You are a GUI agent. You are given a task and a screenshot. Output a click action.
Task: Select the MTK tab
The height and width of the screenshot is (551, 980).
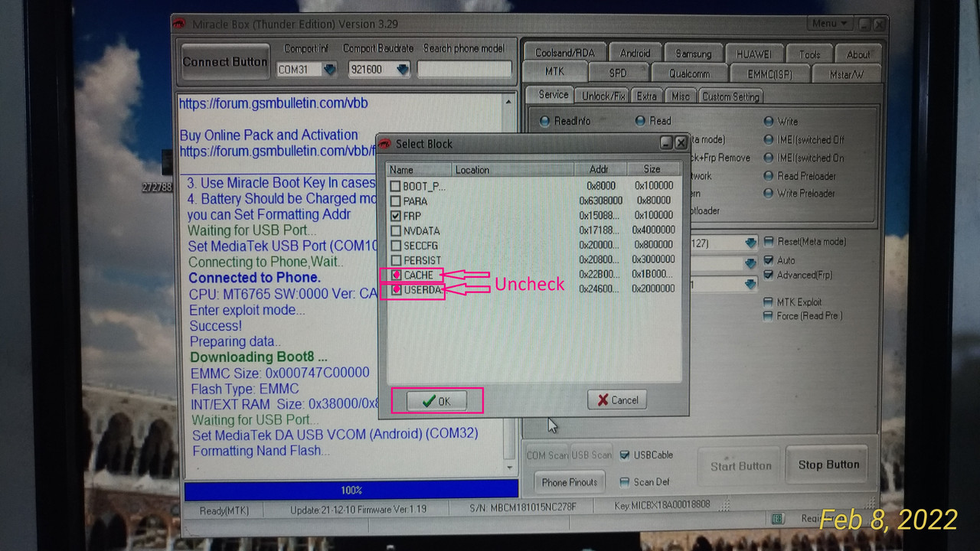[554, 73]
